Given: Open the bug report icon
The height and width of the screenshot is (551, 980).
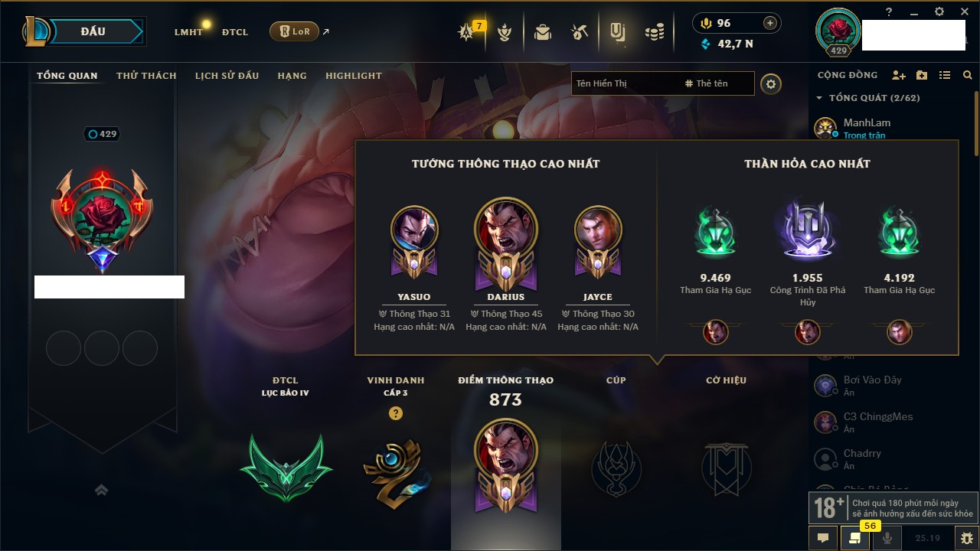Looking at the screenshot, I should 967,538.
